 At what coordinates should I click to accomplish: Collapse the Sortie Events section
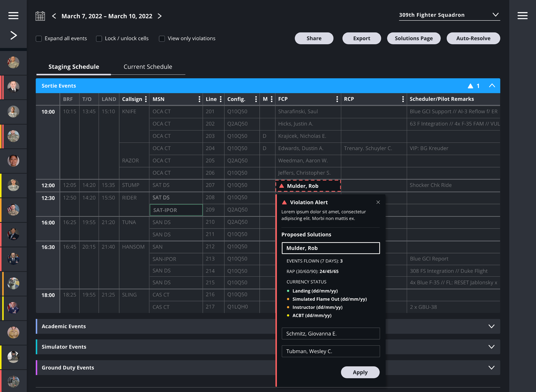[492, 86]
